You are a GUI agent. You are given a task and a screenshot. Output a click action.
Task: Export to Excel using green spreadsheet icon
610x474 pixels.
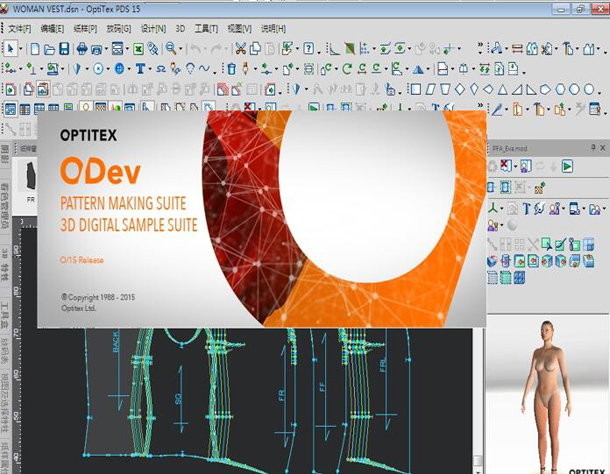pos(138,49)
